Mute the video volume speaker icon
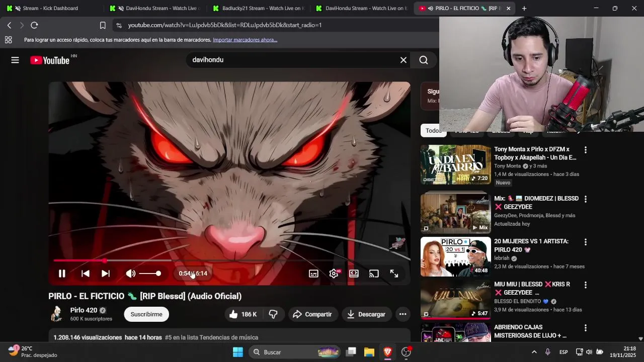The image size is (644, 362). pos(130,274)
